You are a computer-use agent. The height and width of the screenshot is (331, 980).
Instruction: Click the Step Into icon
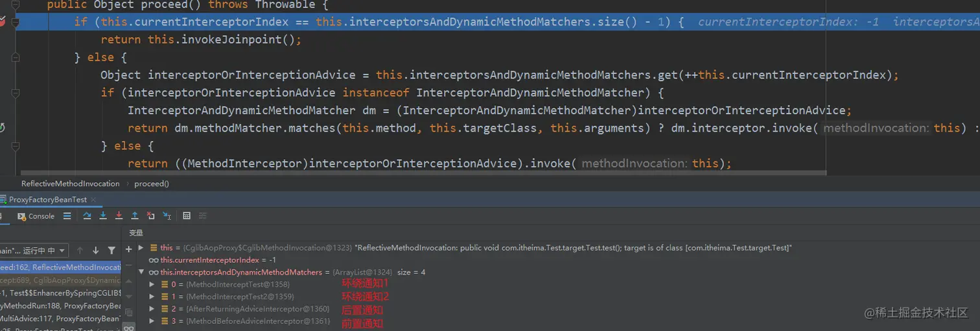(x=103, y=216)
